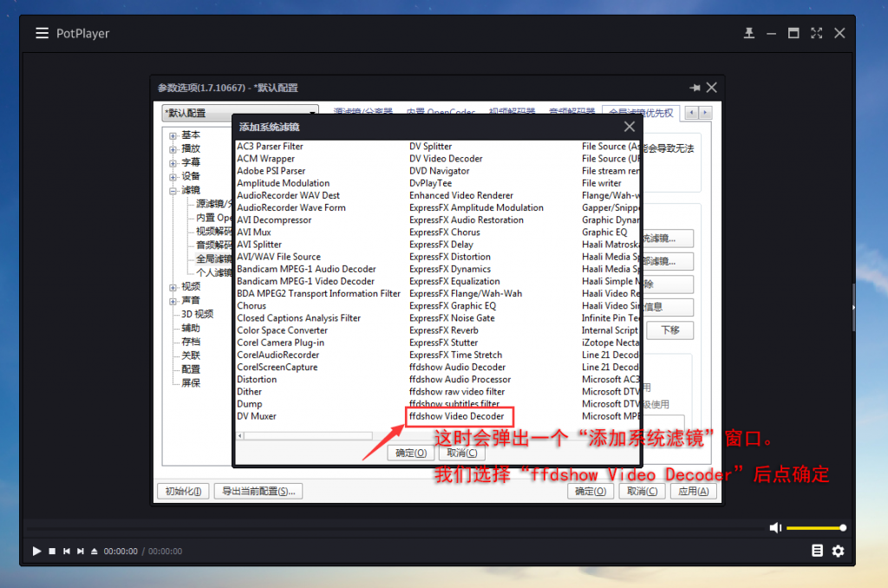Image resolution: width=888 pixels, height=588 pixels.
Task: Open a file with the eject icon
Action: [94, 552]
